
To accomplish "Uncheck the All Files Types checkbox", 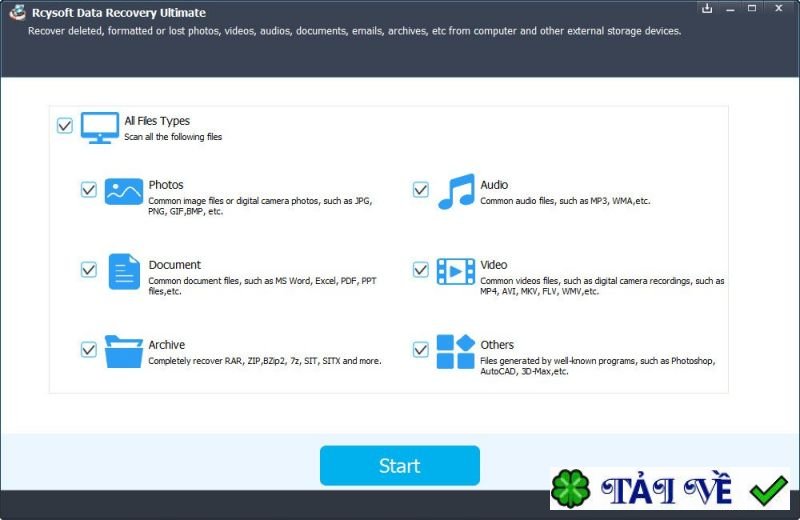I will click(65, 126).
